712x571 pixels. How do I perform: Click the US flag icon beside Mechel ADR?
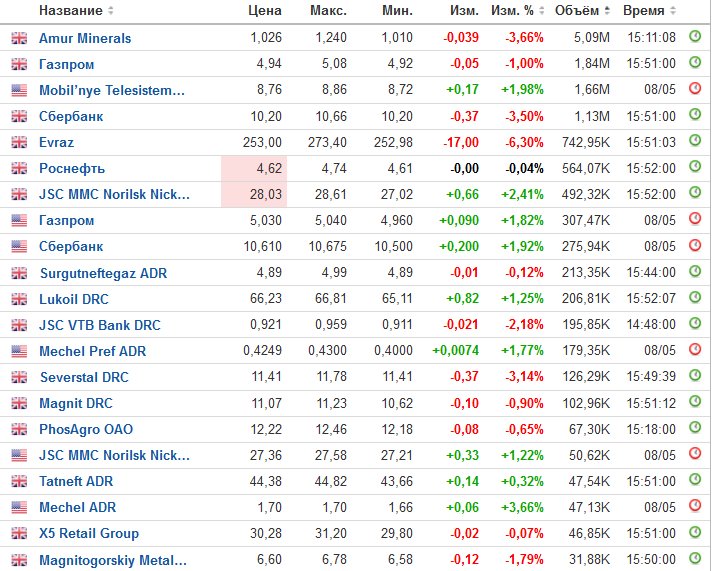19,507
